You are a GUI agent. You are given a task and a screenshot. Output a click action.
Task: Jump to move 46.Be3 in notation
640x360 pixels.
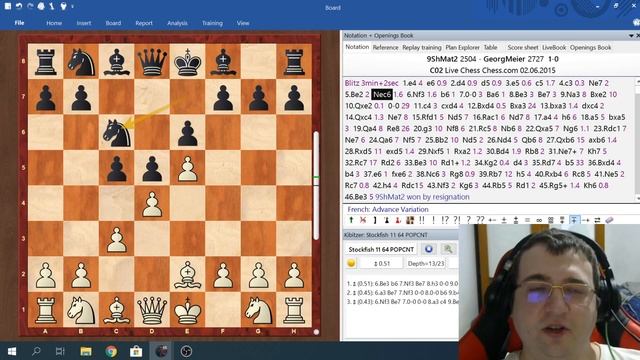point(356,197)
